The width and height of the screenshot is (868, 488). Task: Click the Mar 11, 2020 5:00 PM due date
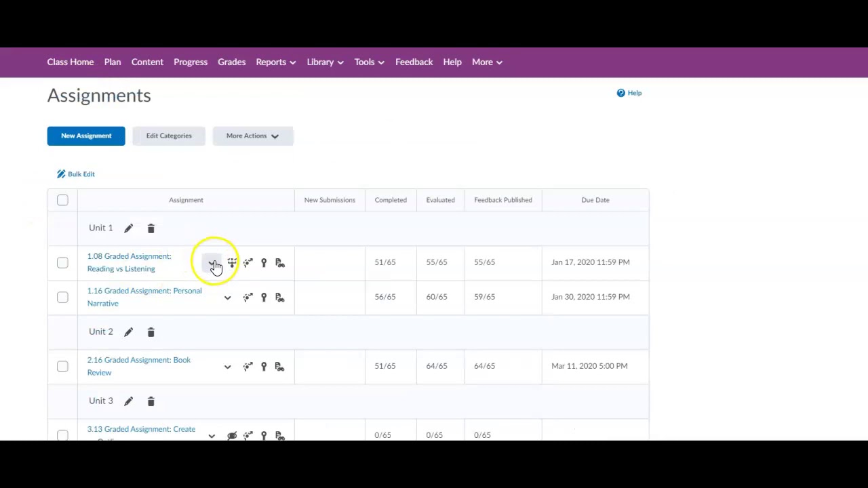click(589, 366)
